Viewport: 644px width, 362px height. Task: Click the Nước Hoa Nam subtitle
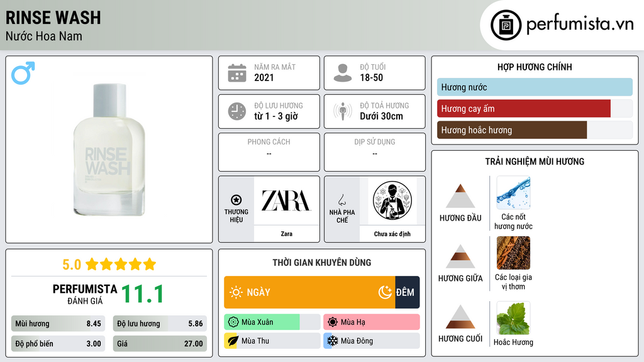click(x=43, y=36)
